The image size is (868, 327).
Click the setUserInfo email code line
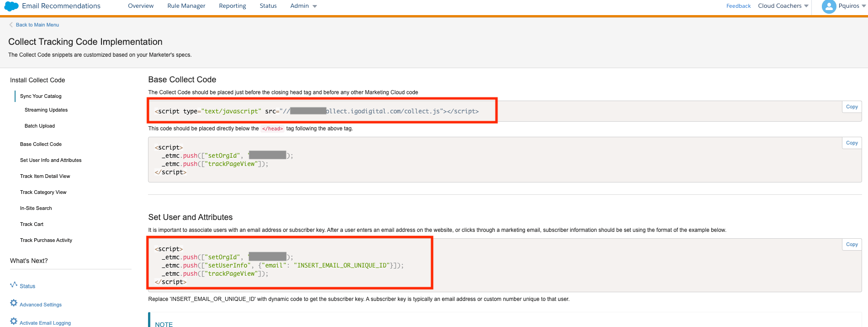pyautogui.click(x=283, y=265)
